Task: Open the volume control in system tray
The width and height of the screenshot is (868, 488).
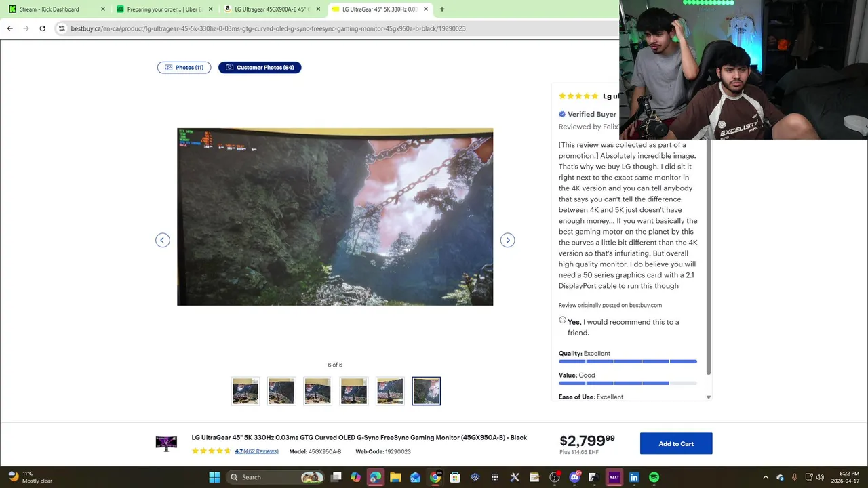Action: [820, 477]
